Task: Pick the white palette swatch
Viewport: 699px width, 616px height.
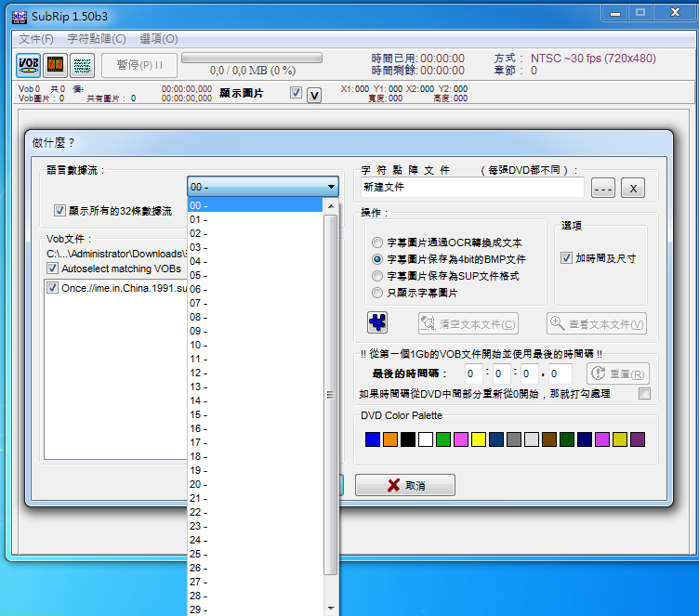Action: 426,439
